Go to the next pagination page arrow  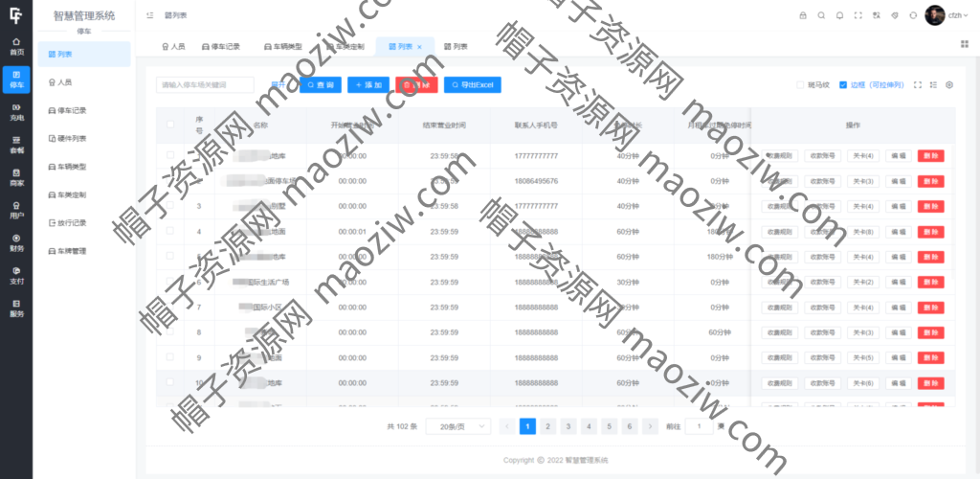[x=650, y=426]
